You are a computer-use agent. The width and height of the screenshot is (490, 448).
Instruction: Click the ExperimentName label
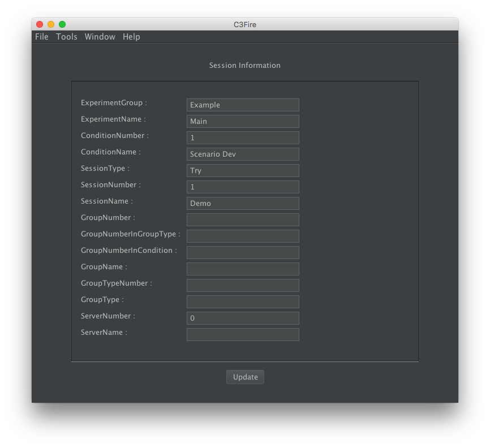(x=113, y=119)
